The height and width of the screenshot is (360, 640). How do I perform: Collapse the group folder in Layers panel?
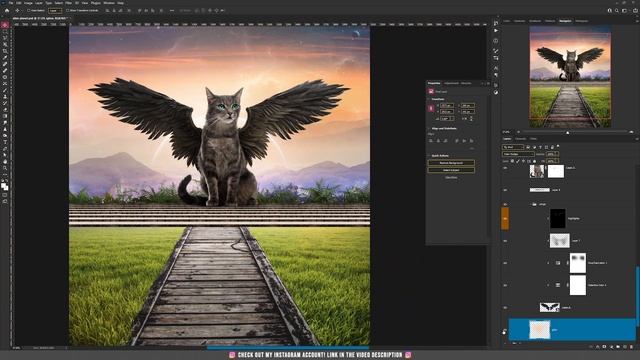tap(531, 204)
